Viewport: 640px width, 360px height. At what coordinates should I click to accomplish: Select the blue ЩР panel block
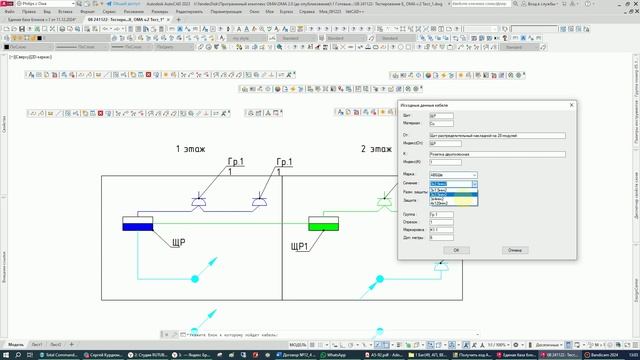tap(138, 224)
